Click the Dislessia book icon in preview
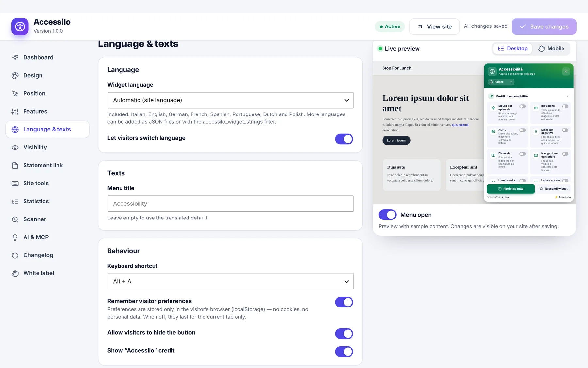Image resolution: width=588 pixels, height=368 pixels. click(x=493, y=155)
